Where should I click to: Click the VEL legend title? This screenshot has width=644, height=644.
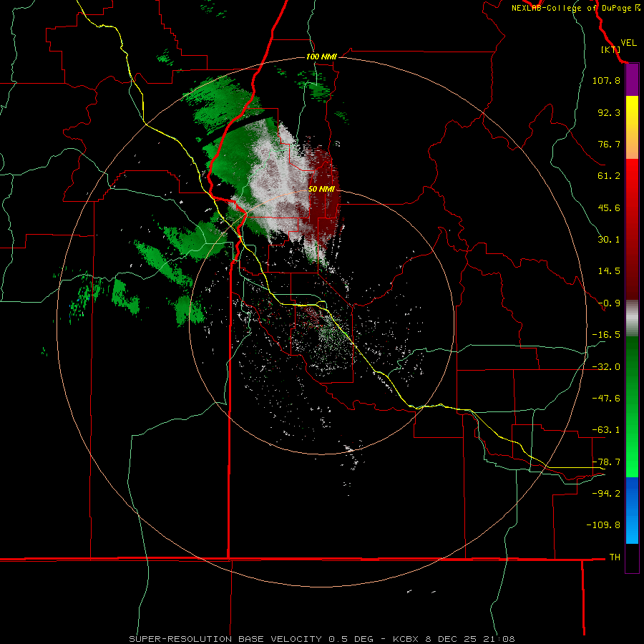[629, 42]
